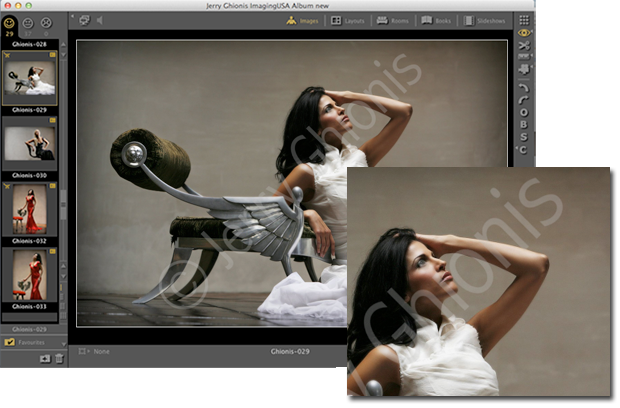The height and width of the screenshot is (408, 620).
Task: Switch to the sad face No tab
Action: point(47,20)
